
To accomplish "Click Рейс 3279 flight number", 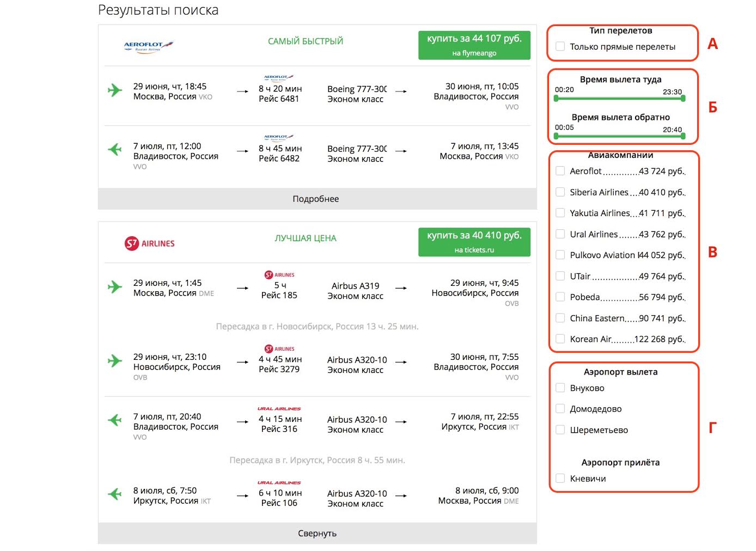I will tap(279, 369).
